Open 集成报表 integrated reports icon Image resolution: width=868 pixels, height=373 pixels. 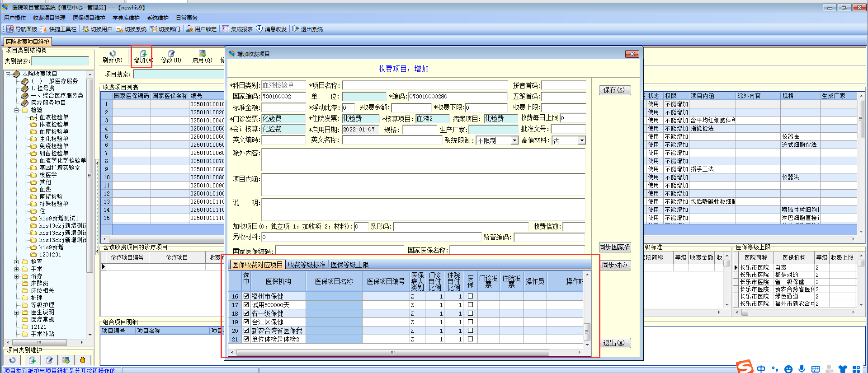[x=226, y=29]
